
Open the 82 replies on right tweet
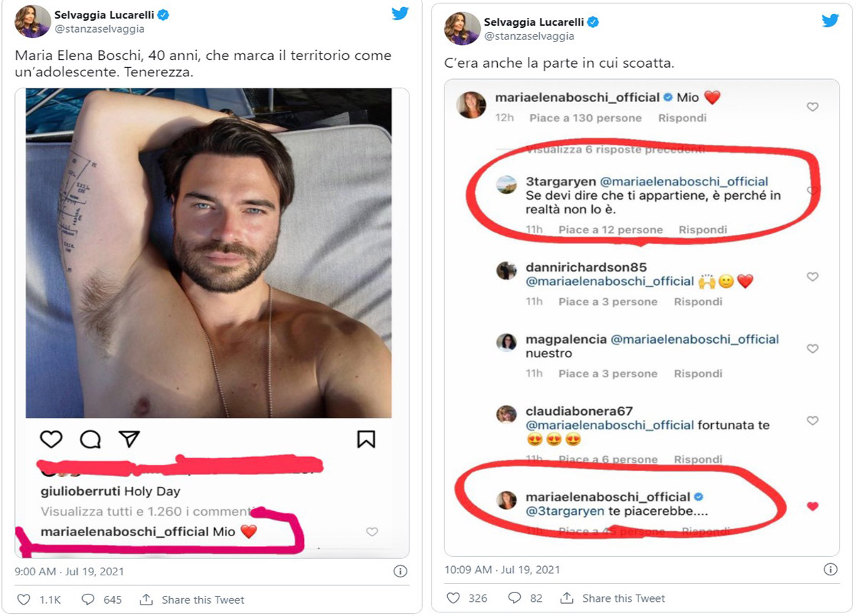pos(515,598)
